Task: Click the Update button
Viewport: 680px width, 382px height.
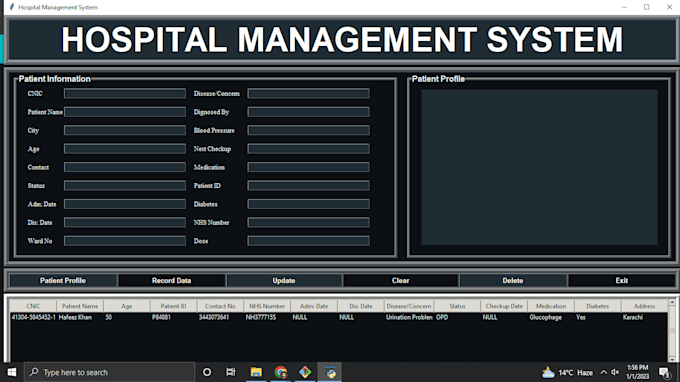Action: (284, 281)
